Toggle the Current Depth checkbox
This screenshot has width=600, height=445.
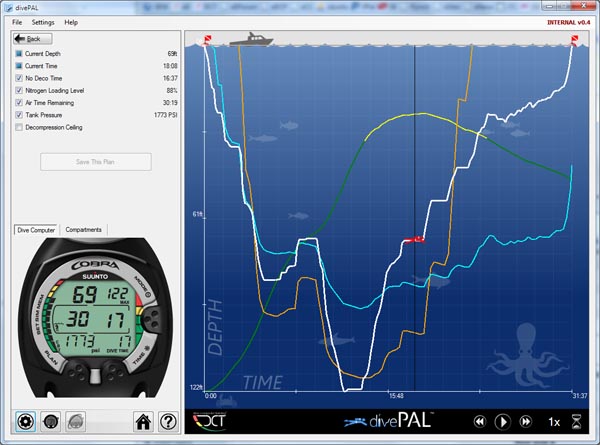click(19, 54)
